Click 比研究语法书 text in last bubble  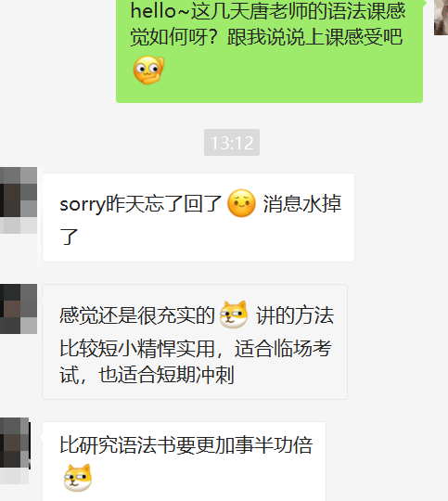(x=109, y=444)
